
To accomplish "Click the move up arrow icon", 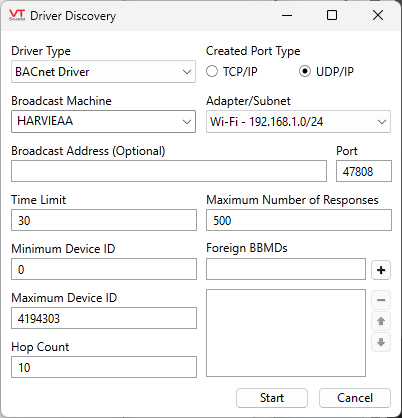I will [x=381, y=321].
